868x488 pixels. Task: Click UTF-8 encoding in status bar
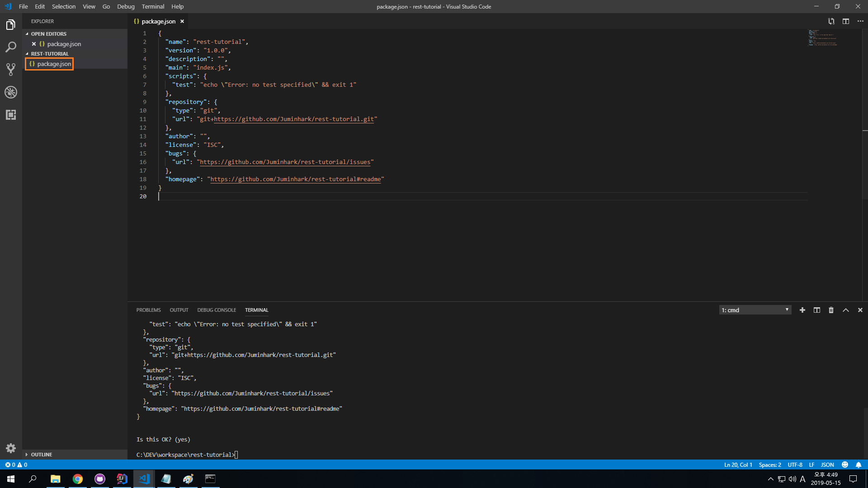pyautogui.click(x=795, y=465)
